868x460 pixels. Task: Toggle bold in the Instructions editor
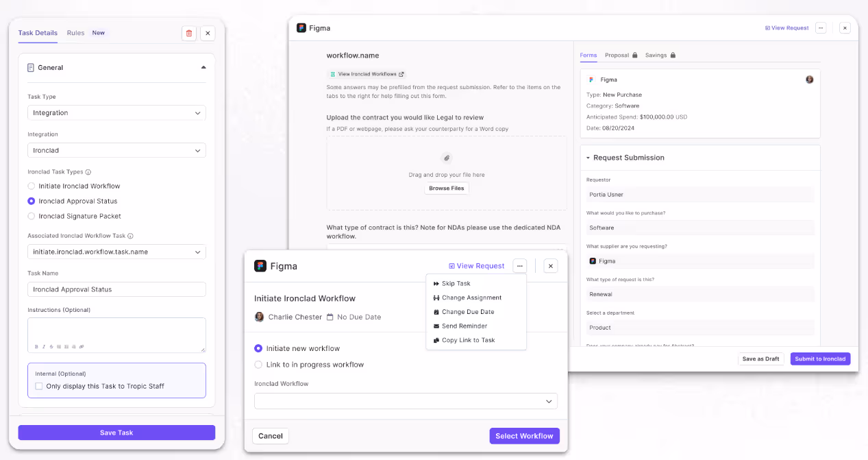click(36, 346)
